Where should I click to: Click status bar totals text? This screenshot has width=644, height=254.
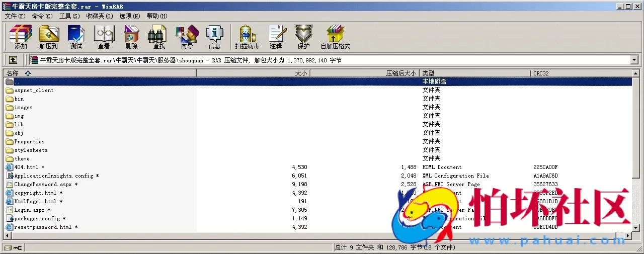(x=395, y=247)
